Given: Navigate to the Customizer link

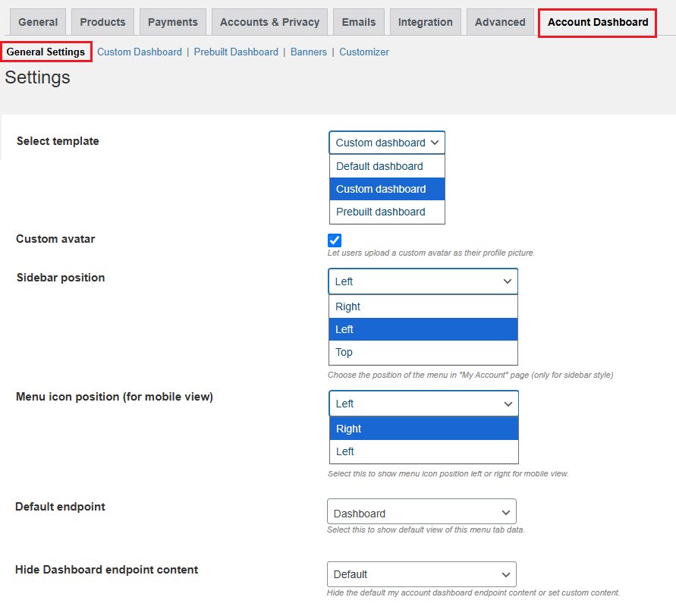Looking at the screenshot, I should coord(364,52).
